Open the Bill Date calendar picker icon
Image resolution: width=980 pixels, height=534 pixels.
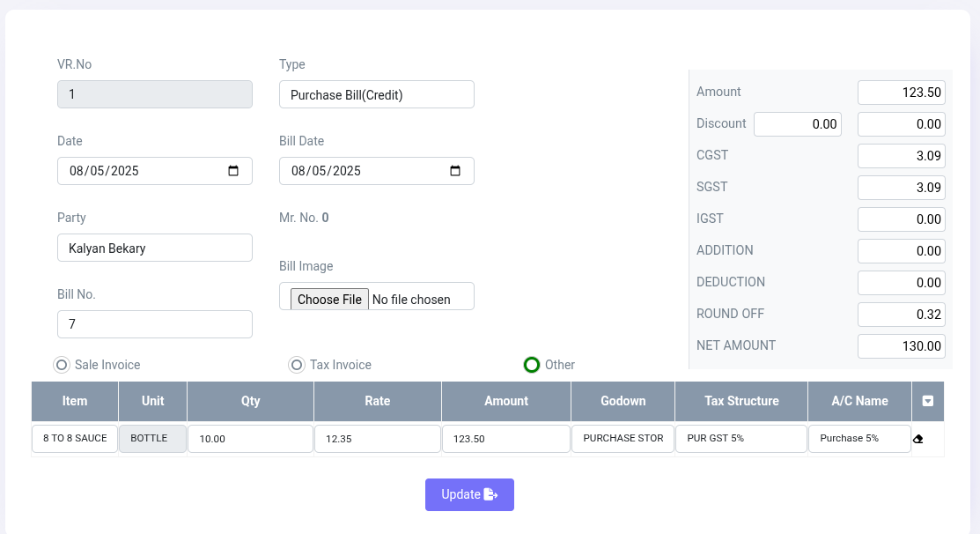coord(457,170)
